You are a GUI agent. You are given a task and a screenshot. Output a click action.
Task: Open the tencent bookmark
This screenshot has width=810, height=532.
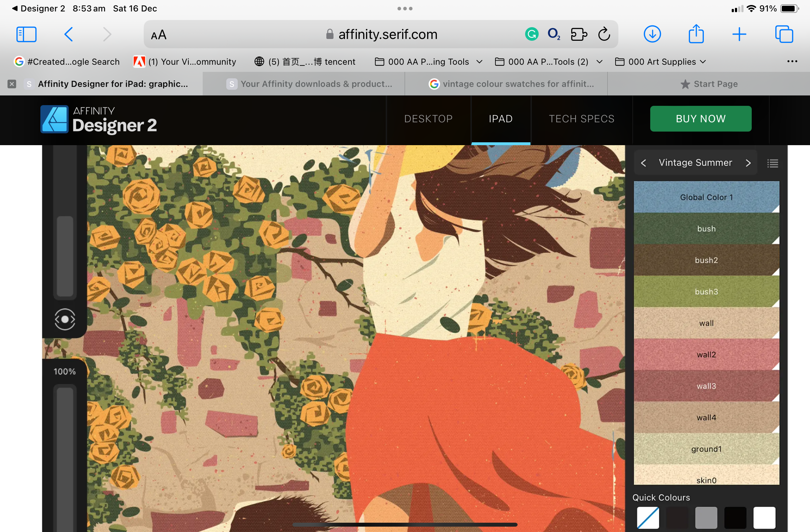pyautogui.click(x=305, y=61)
